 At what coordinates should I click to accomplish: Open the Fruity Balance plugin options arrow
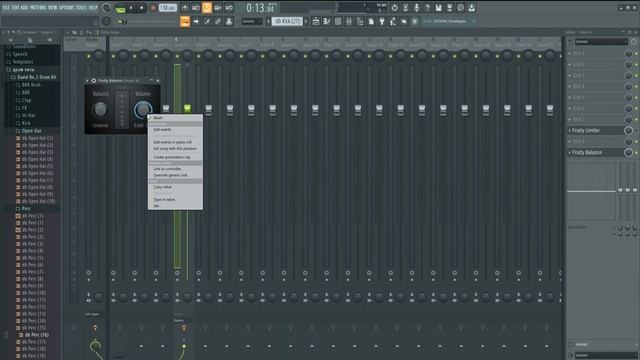[87, 81]
